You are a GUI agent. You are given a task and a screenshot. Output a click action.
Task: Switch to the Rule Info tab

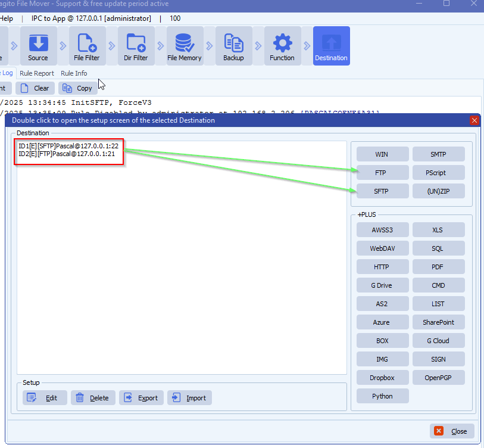coord(74,73)
